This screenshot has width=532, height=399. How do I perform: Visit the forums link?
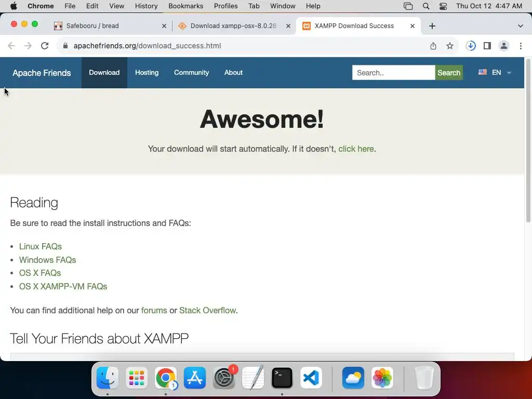click(154, 311)
